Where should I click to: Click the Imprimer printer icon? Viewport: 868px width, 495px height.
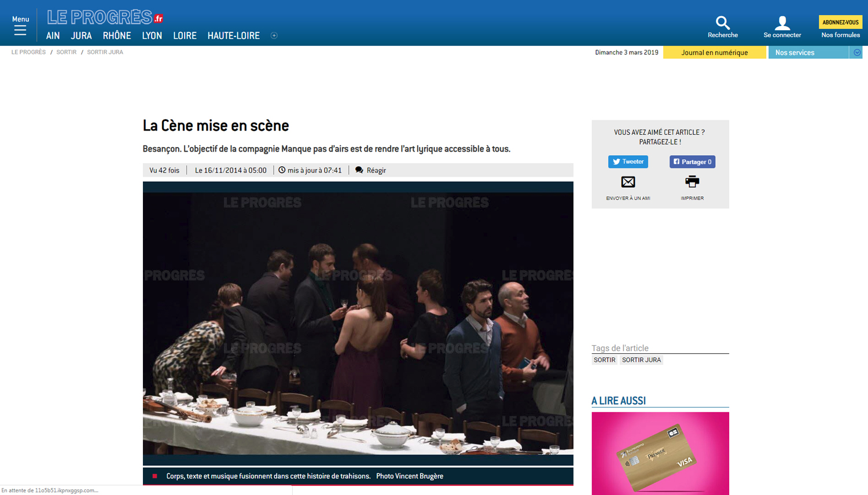coord(692,182)
